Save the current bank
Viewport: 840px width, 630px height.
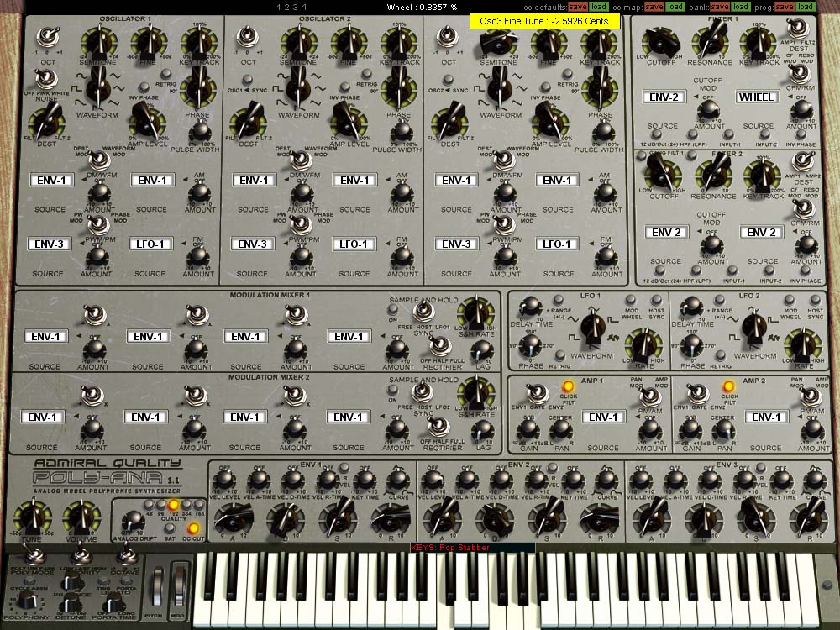(x=720, y=7)
